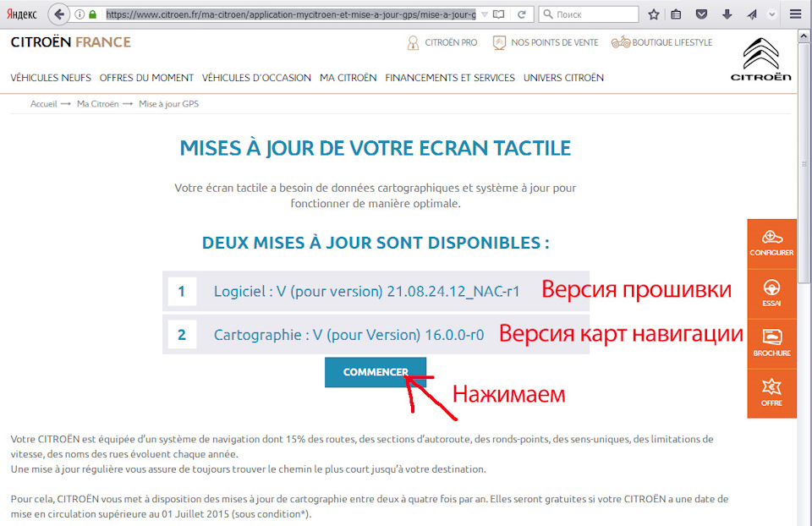Expand the toolbar overflow chevron
This screenshot has width=812, height=526.
(771, 14)
